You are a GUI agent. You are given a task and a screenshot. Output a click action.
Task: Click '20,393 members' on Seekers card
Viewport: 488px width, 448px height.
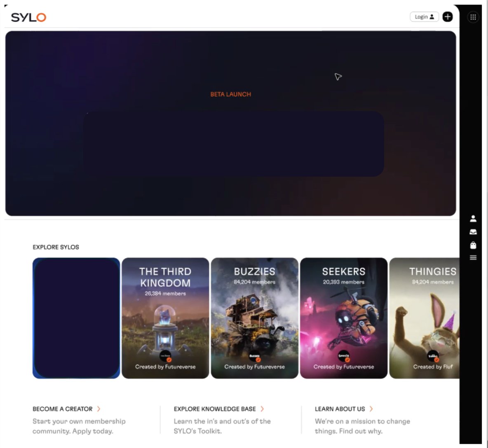pos(344,282)
